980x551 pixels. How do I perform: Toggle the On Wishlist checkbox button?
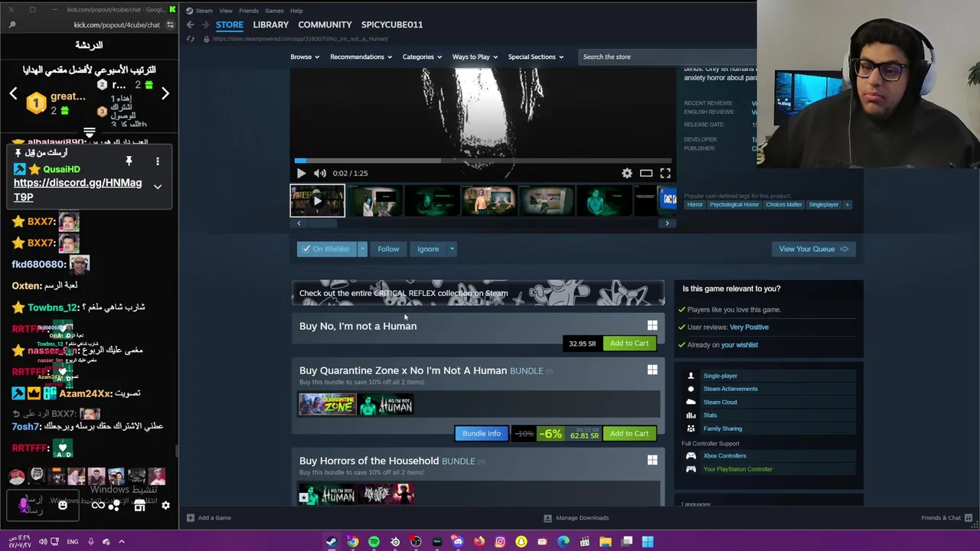pyautogui.click(x=326, y=249)
